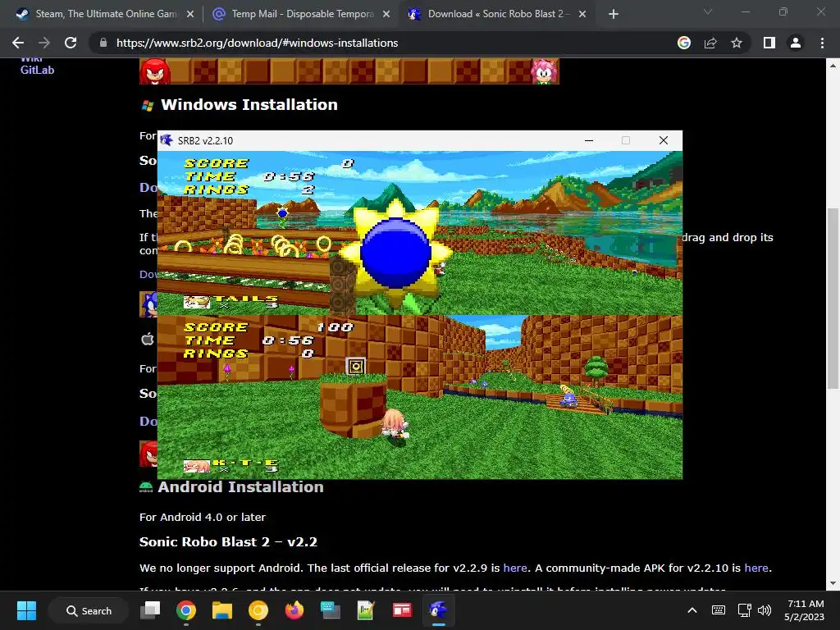
Task: Click the Google icon in the address bar
Action: 684,43
